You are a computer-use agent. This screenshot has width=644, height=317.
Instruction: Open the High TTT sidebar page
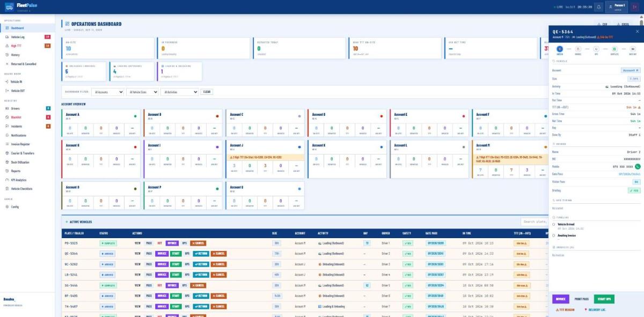coord(27,46)
